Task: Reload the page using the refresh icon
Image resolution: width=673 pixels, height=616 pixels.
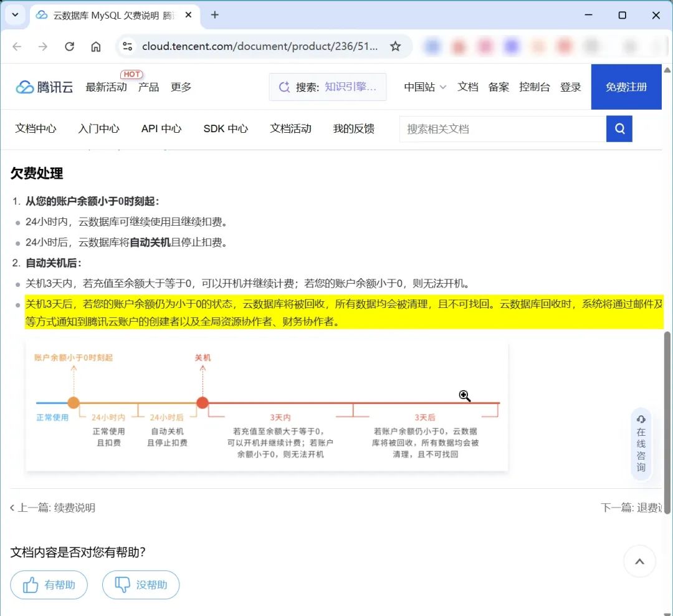Action: (70, 46)
